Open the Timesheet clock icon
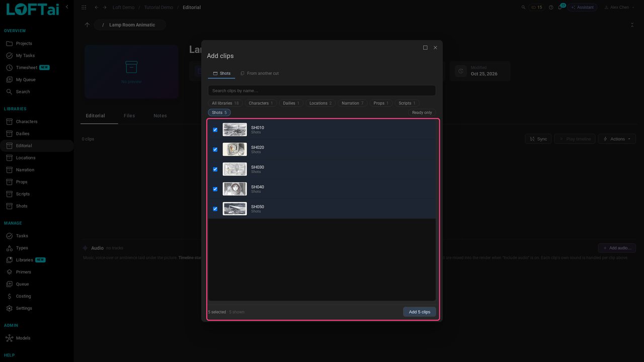The height and width of the screenshot is (362, 644). click(x=9, y=68)
